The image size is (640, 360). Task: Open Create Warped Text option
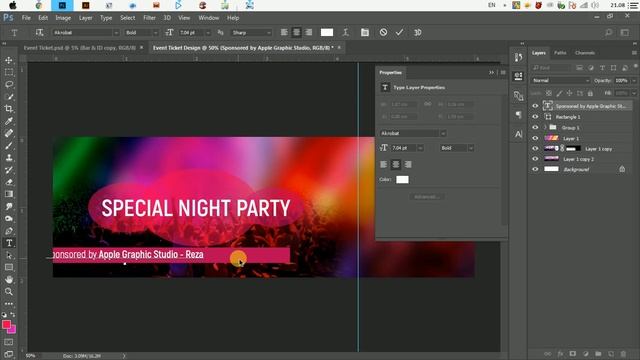[x=346, y=32]
